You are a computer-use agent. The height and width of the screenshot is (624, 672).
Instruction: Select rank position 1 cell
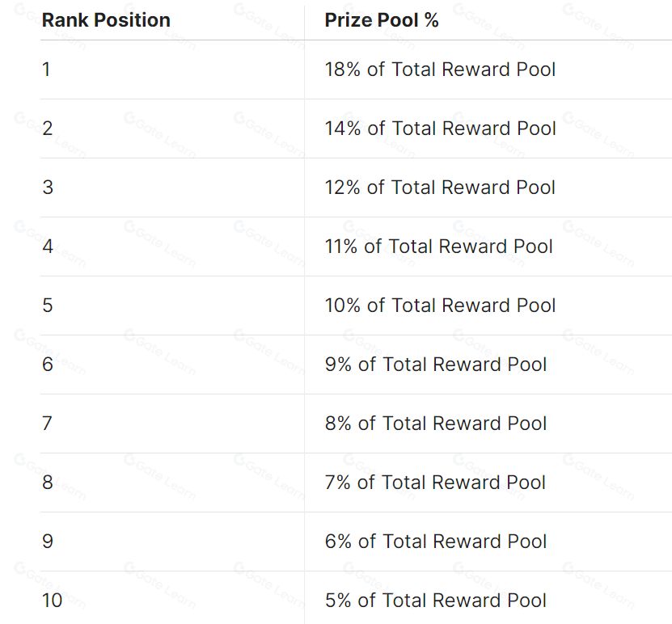point(172,70)
